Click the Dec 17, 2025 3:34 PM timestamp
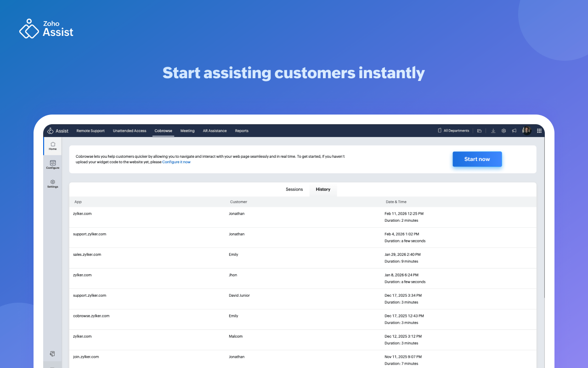The height and width of the screenshot is (368, 588). [x=403, y=295]
